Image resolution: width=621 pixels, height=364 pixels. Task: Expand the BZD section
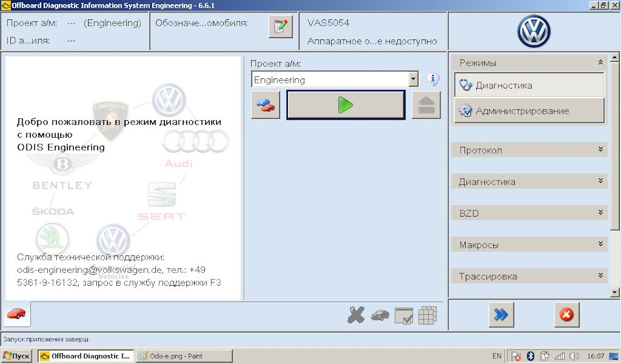coord(529,213)
